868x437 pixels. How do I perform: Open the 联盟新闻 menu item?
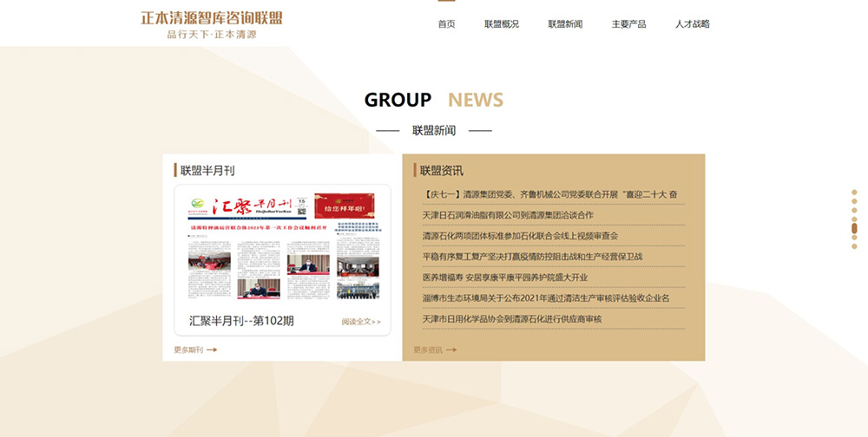click(565, 24)
